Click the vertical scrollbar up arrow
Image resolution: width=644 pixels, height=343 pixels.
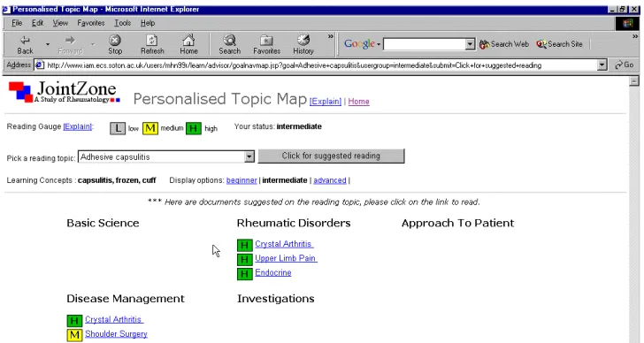click(634, 80)
